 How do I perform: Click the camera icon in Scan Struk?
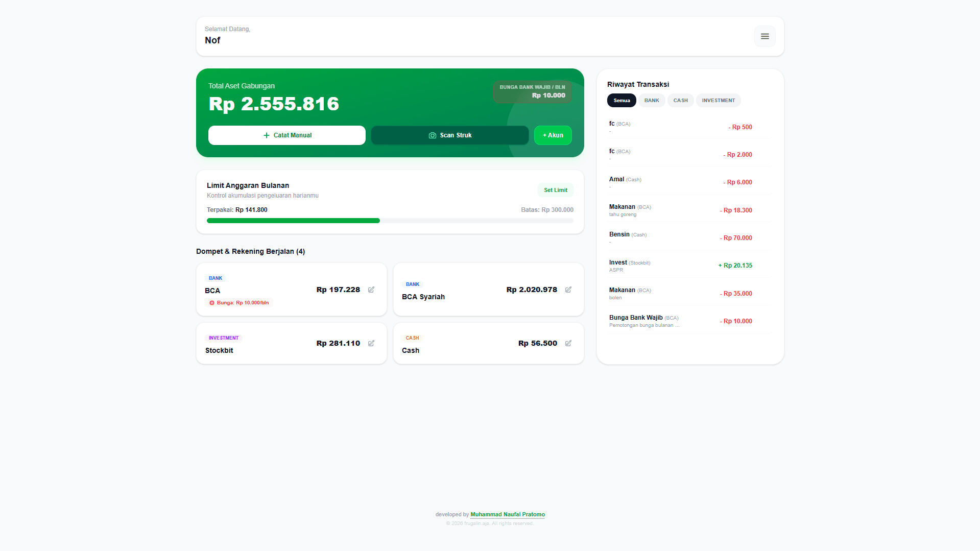point(432,135)
